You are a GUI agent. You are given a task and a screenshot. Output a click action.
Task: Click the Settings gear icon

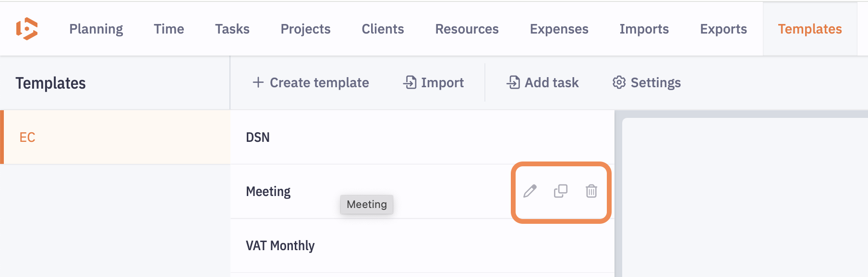tap(619, 82)
